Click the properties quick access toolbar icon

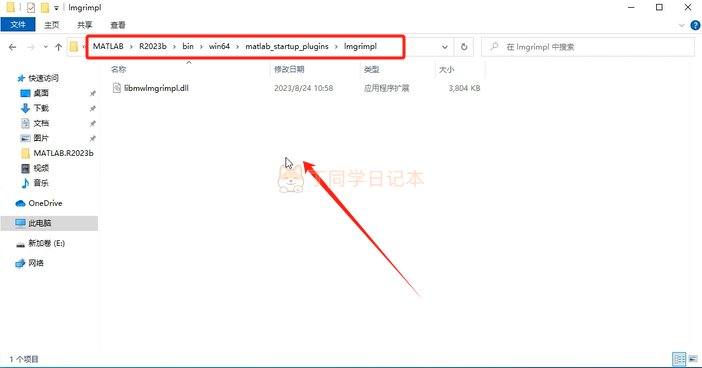click(x=30, y=8)
